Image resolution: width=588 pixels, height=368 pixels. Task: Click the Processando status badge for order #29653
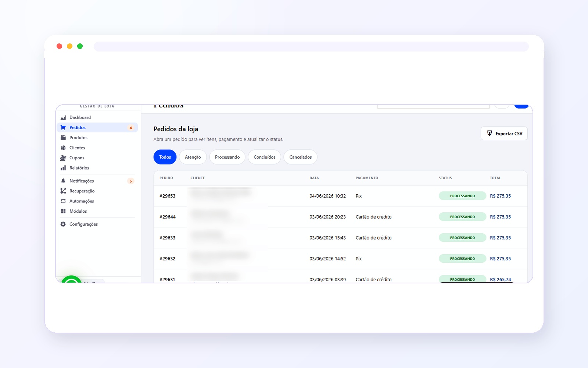[x=462, y=196]
